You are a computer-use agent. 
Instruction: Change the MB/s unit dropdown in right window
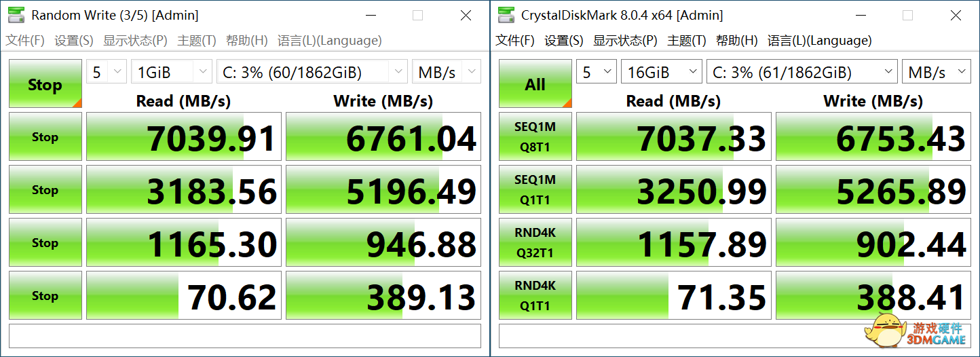coord(936,72)
